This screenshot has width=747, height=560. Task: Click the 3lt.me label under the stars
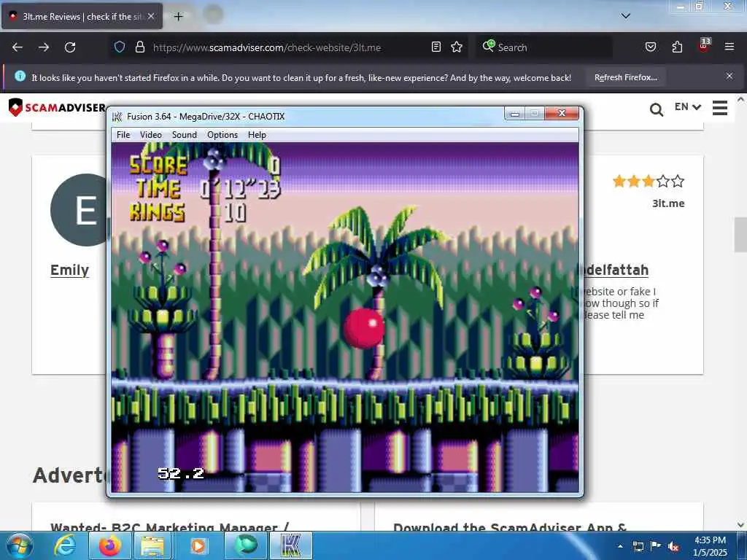668,203
